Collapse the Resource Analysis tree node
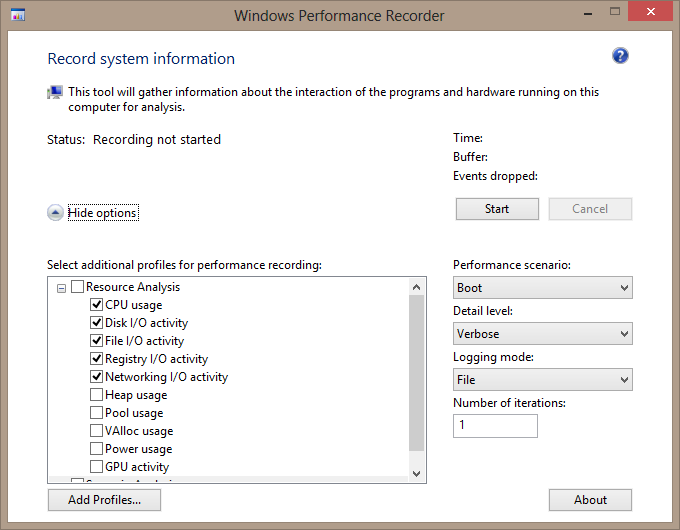 pyautogui.click(x=61, y=288)
